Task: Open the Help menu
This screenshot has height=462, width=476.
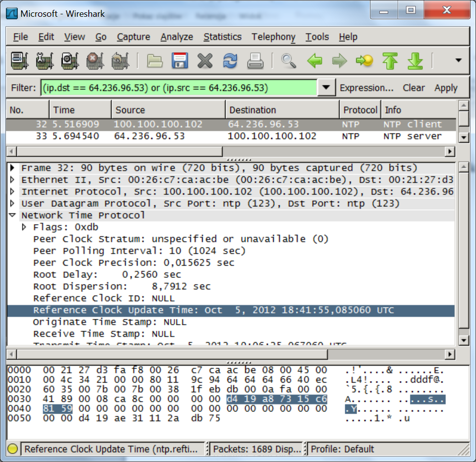Action: 348,37
